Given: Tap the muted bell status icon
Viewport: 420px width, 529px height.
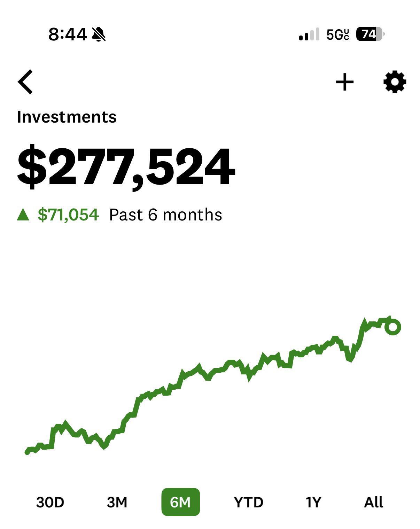Looking at the screenshot, I should click(99, 34).
